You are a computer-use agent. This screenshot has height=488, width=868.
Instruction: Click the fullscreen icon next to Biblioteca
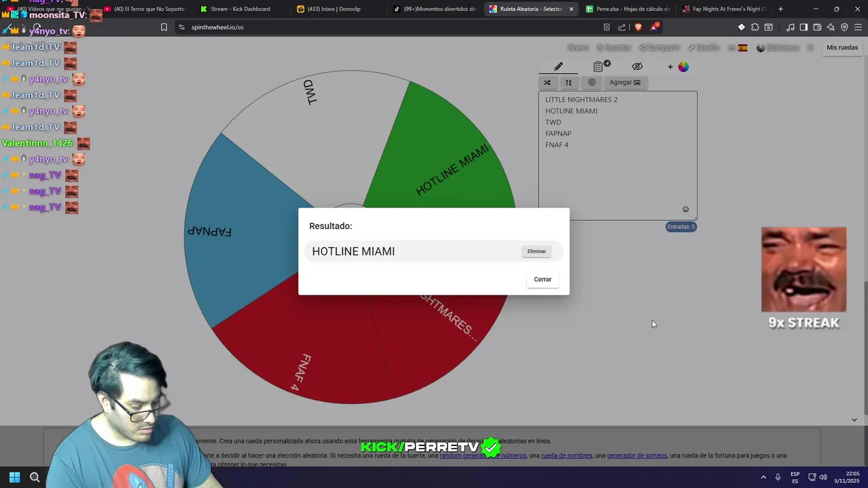pyautogui.click(x=810, y=47)
